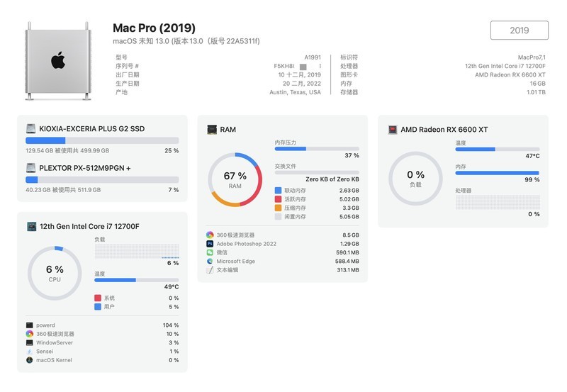
Task: Click the Microsoft Edge process icon
Action: [x=210, y=262]
